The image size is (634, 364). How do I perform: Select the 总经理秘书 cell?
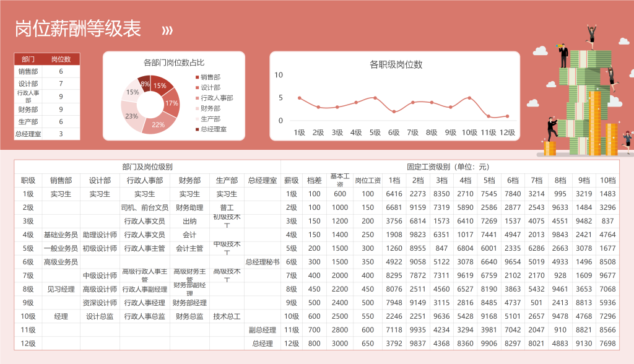click(x=263, y=262)
